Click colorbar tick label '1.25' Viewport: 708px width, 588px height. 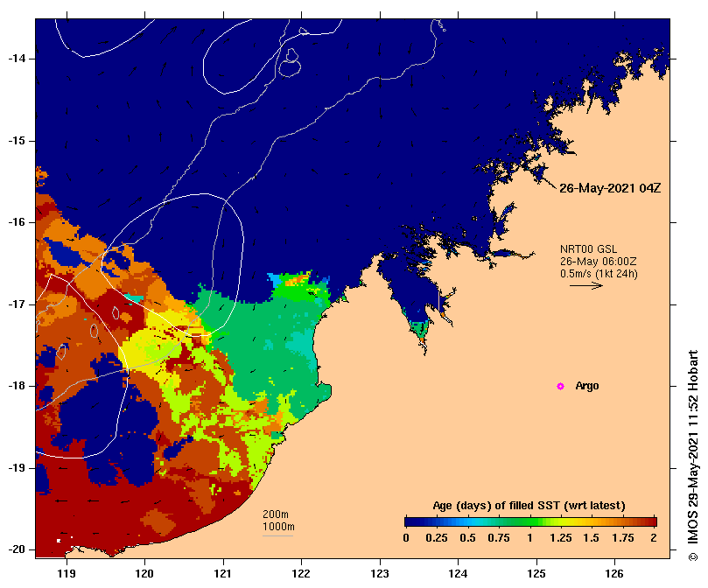pyautogui.click(x=561, y=538)
